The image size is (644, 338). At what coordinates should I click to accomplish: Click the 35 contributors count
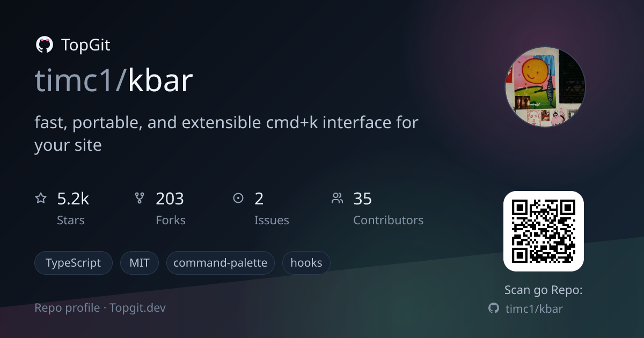coord(362,199)
